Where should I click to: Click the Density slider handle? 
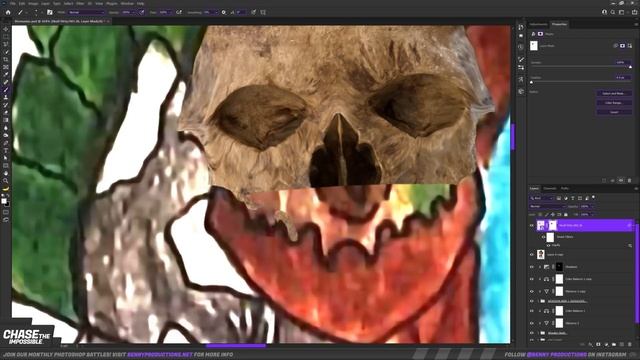(630, 67)
